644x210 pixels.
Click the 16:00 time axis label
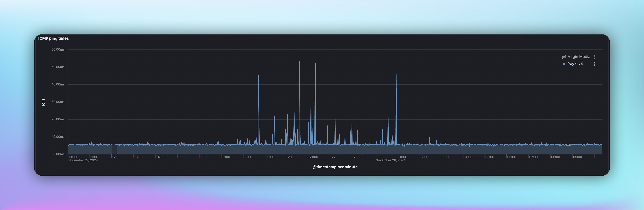coord(204,157)
